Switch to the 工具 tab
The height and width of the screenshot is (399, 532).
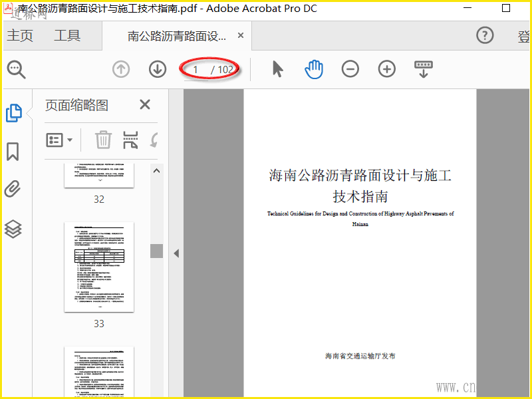(67, 35)
